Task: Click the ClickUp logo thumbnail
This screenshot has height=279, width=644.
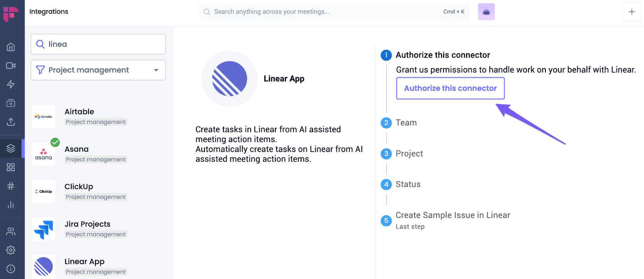Action: point(43,192)
